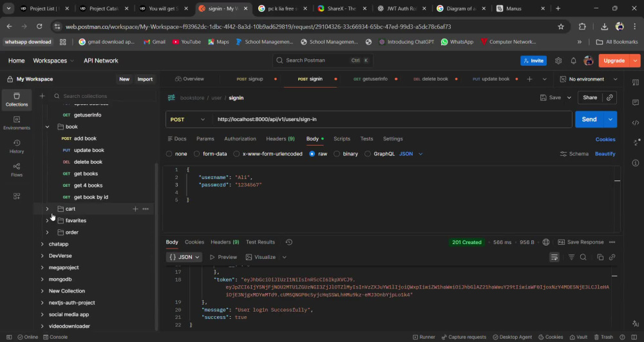Open the notifications bell
This screenshot has height=342, width=644.
573,61
